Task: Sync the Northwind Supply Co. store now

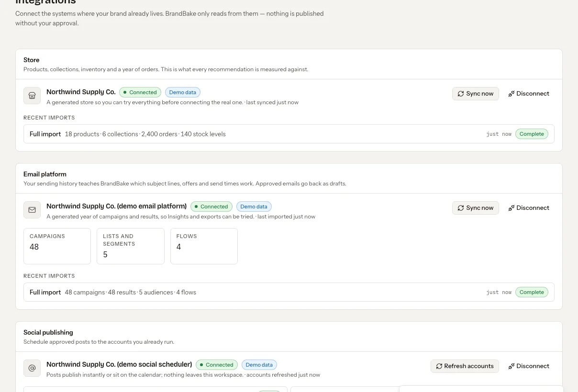Action: pos(475,94)
